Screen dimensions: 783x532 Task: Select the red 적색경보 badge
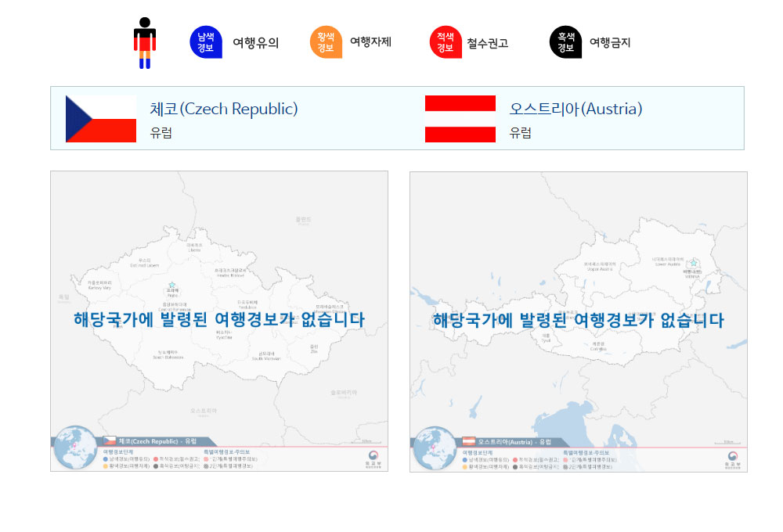(446, 42)
